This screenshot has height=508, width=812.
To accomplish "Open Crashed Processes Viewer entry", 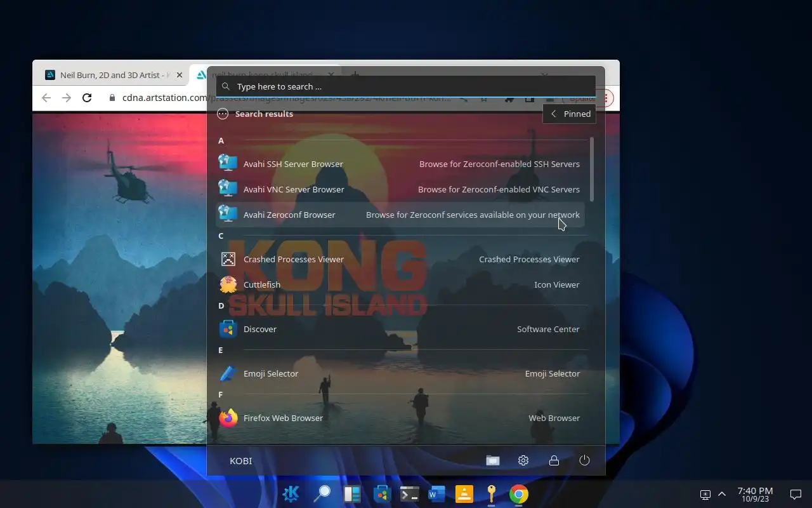I will point(400,259).
